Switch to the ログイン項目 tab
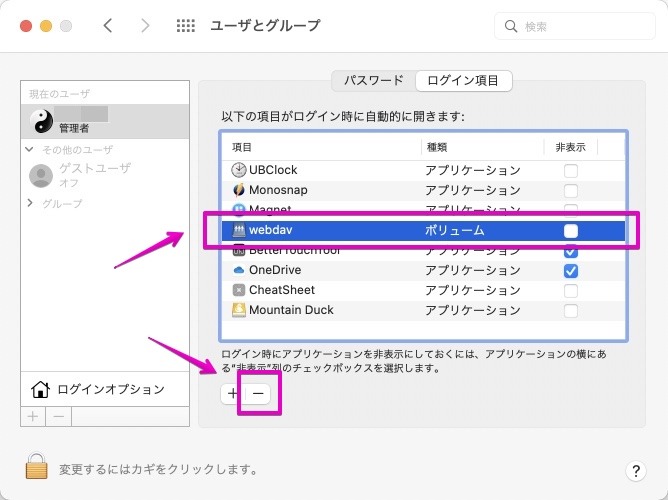This screenshot has height=500, width=668. tap(463, 80)
